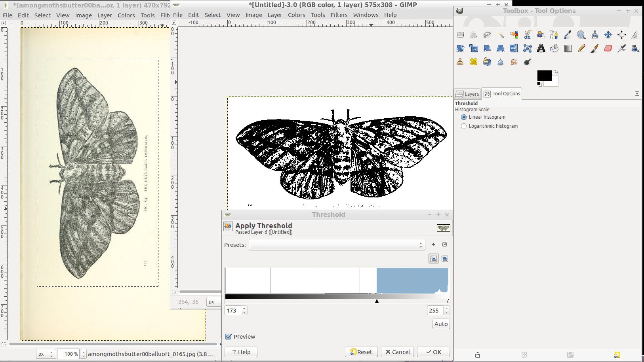
Task: Click the reset default colors icon
Action: (x=539, y=84)
